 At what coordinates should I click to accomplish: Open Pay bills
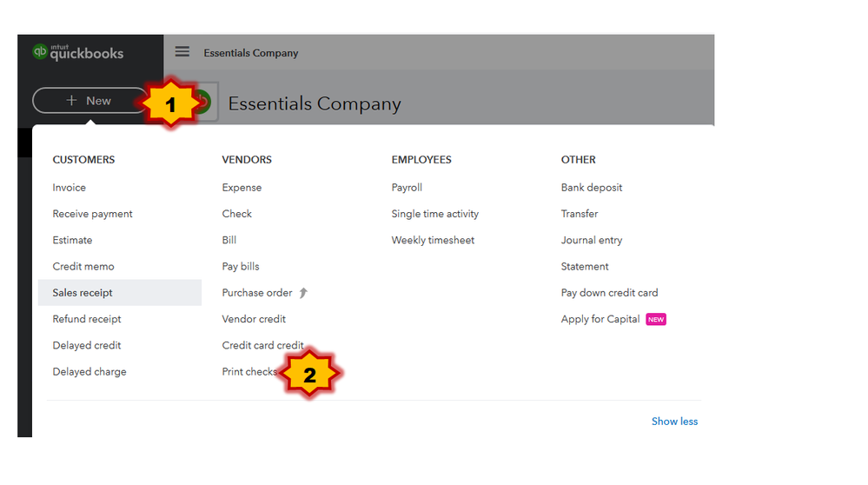[241, 266]
